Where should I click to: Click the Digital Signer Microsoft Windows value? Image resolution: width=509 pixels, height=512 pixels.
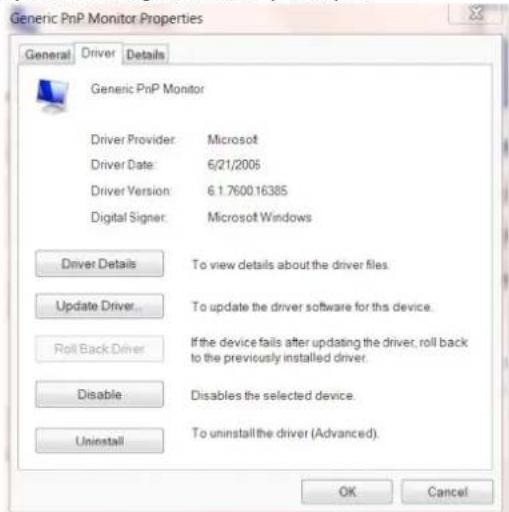259,217
